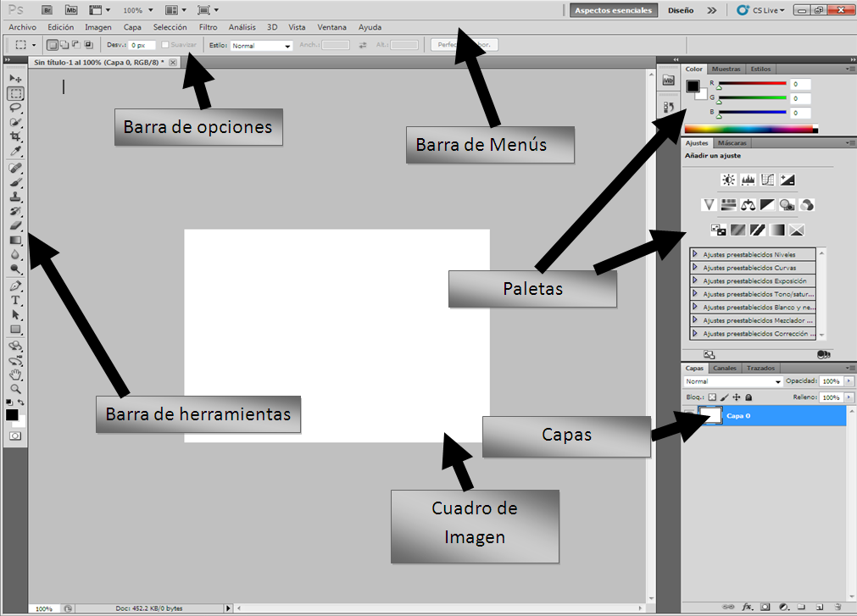
Task: Select the Hand tool
Action: [15, 375]
